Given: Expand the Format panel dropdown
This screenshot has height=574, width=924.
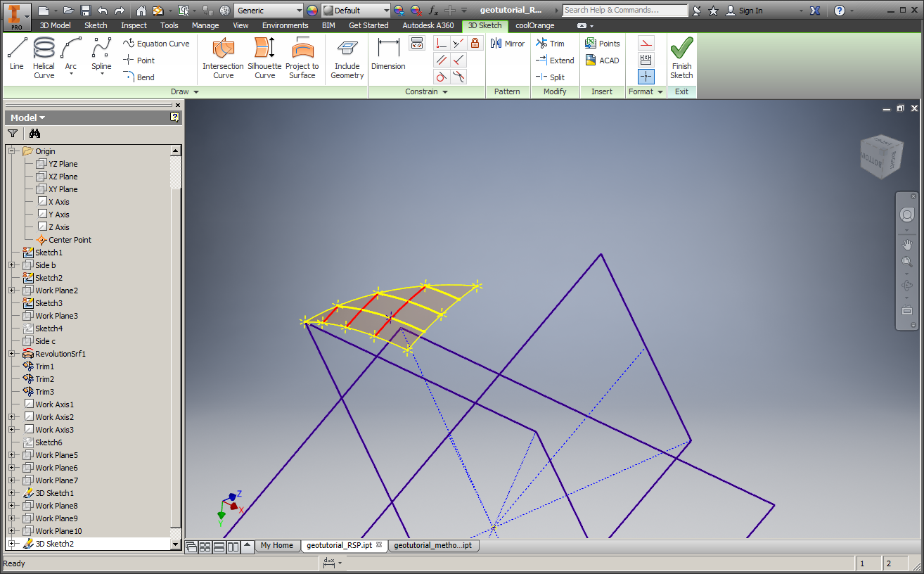Looking at the screenshot, I should point(646,91).
